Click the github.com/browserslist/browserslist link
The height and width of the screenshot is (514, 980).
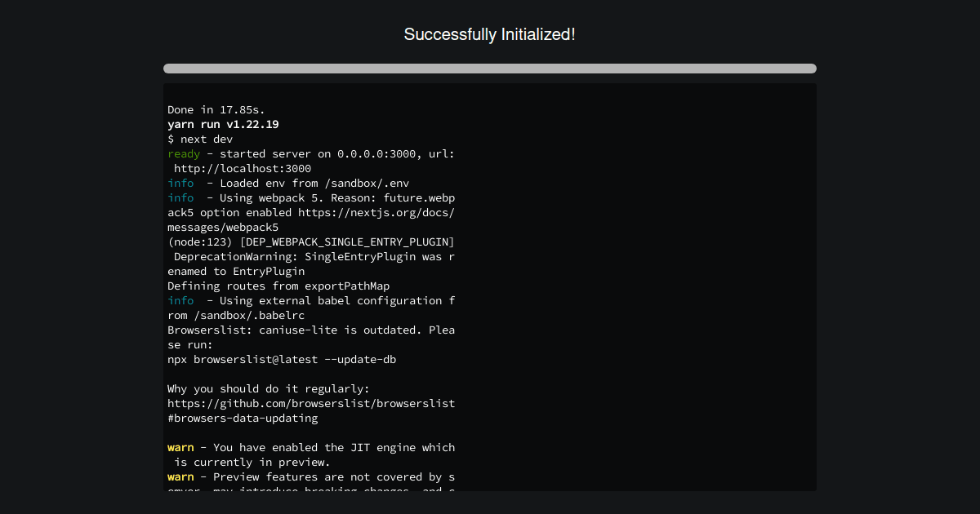311,404
